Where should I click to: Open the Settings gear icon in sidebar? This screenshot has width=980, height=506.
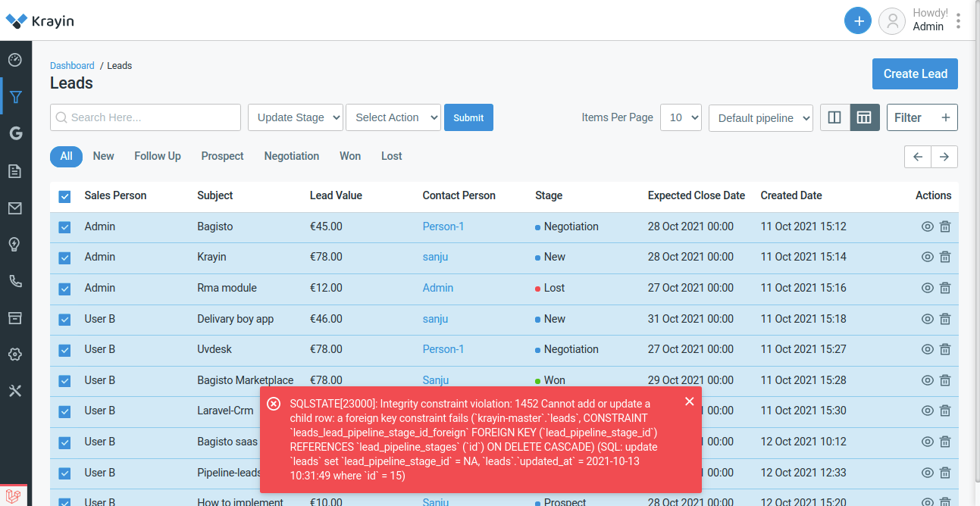point(15,355)
